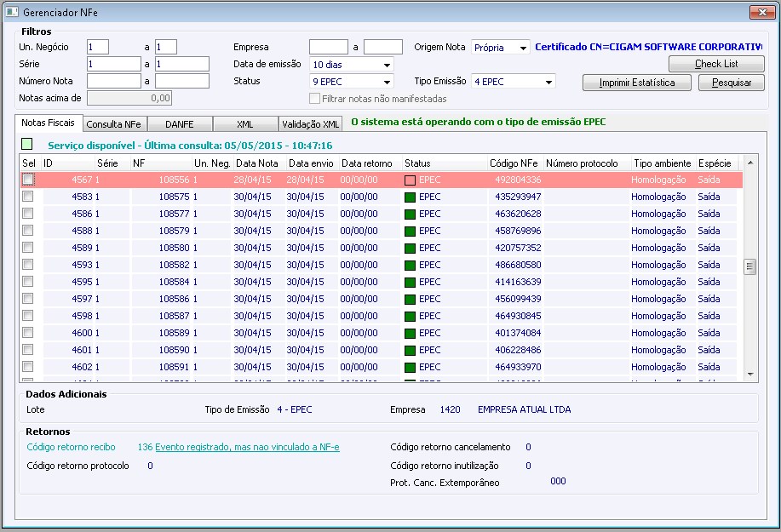Open the Validação XML tab

point(310,124)
